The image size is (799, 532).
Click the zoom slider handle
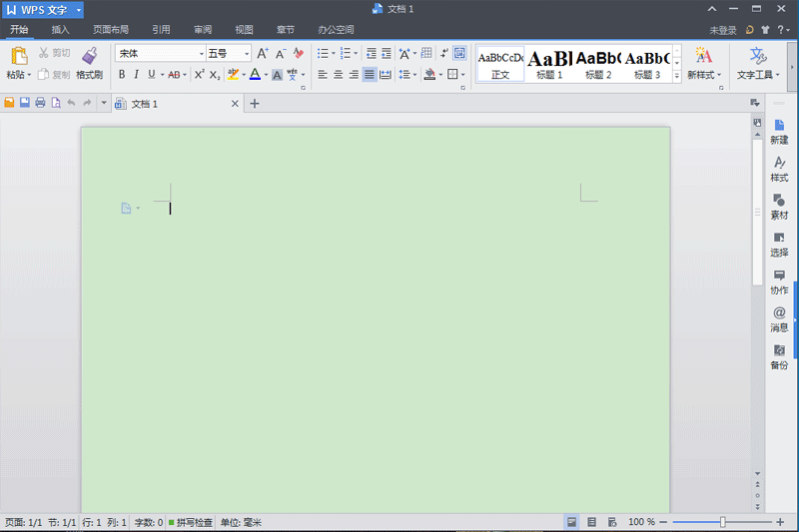[723, 522]
